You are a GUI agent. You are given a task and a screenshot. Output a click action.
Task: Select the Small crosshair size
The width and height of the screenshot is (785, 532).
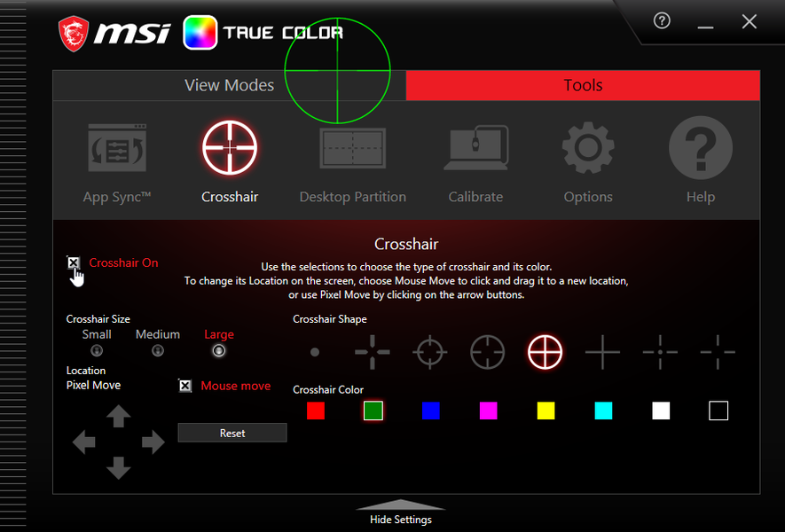click(x=97, y=351)
